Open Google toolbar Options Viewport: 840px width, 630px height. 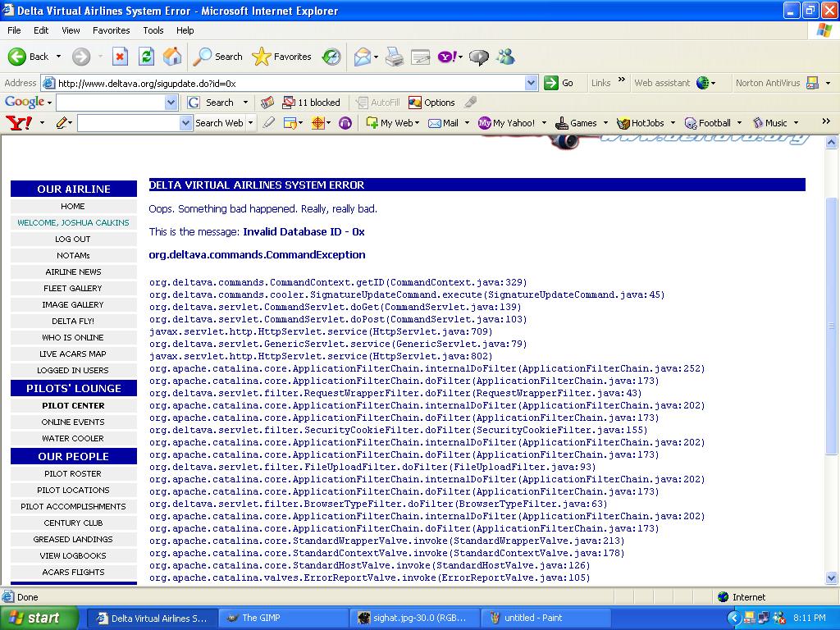(x=431, y=103)
